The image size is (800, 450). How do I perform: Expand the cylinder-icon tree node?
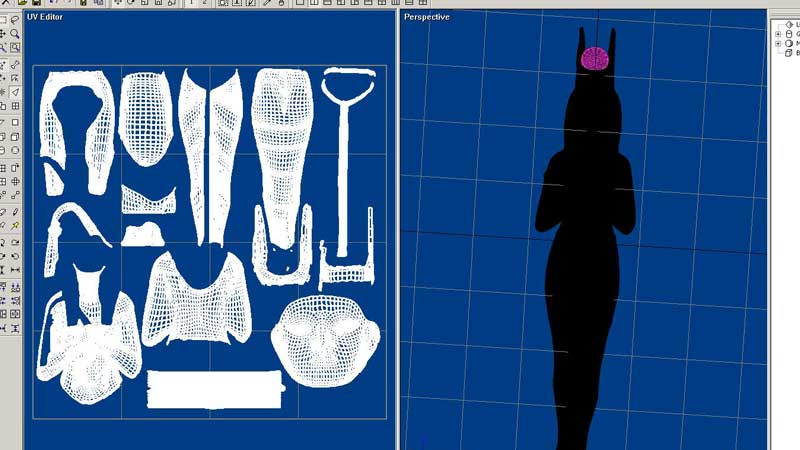pos(778,34)
